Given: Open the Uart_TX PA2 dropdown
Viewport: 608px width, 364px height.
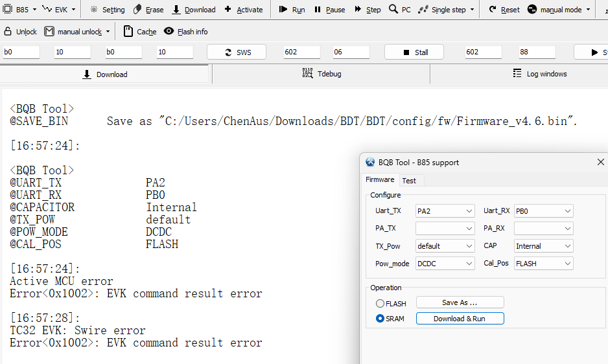Looking at the screenshot, I should click(445, 211).
